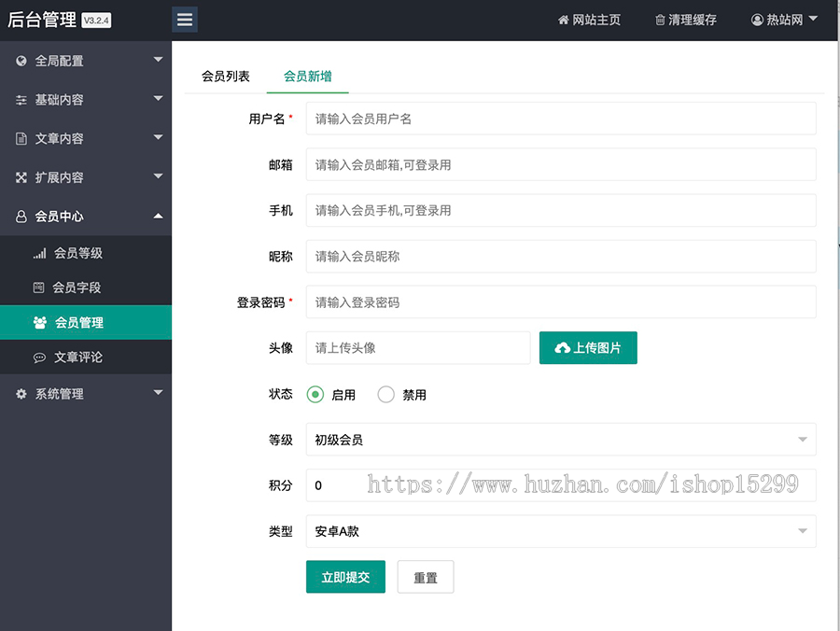Click the 全局配置 menu label
This screenshot has width=840, height=631.
[60, 61]
